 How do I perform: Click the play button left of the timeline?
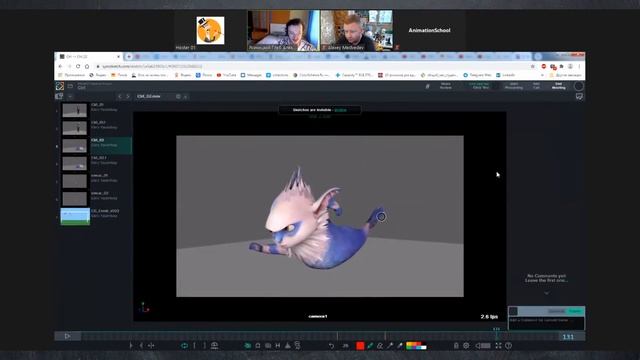click(67, 336)
